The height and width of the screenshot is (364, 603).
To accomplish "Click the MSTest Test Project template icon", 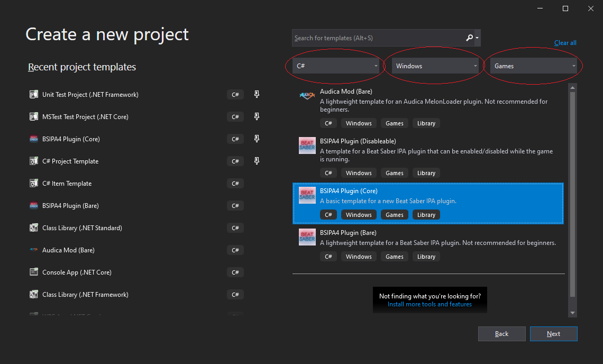I will tap(34, 116).
